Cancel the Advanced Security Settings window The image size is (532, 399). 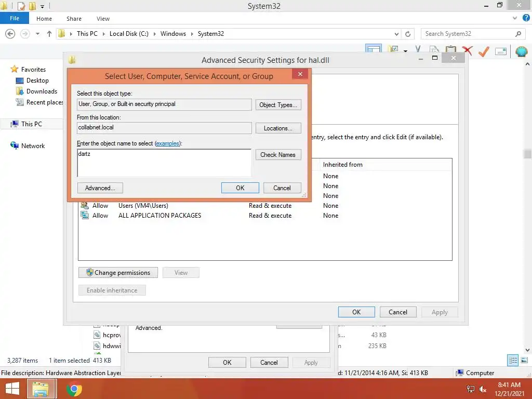click(x=398, y=312)
